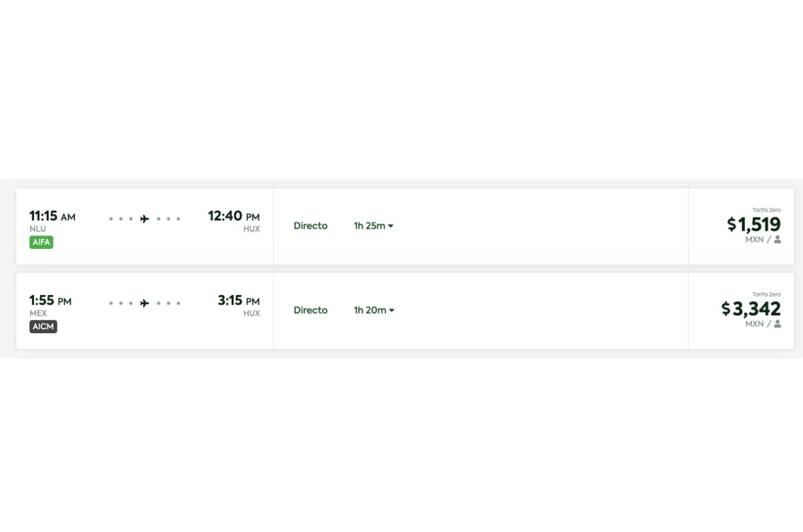Click the Directo label on the MEX flight
The height and width of the screenshot is (532, 803).
tap(310, 311)
